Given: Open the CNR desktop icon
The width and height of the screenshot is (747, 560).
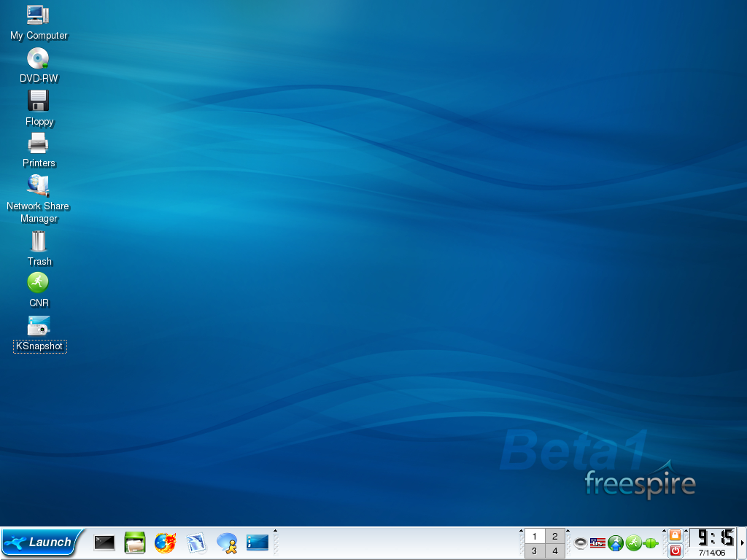Looking at the screenshot, I should (38, 290).
